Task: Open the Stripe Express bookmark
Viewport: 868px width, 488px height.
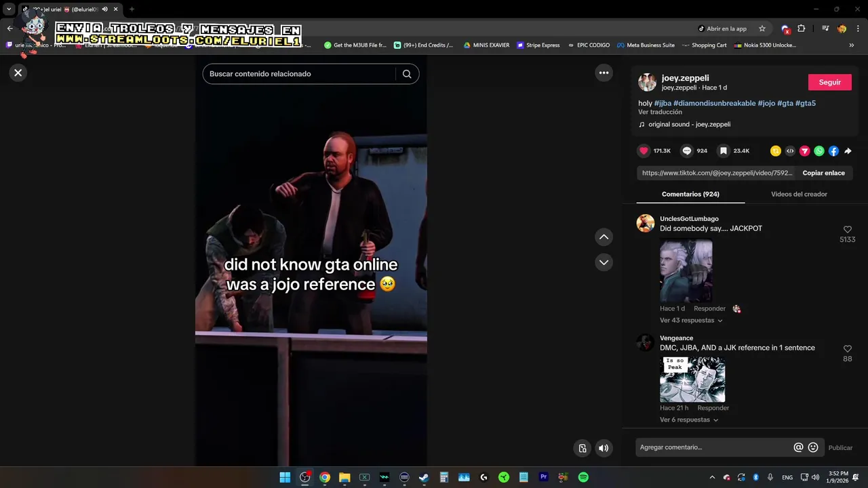Action: [x=538, y=45]
